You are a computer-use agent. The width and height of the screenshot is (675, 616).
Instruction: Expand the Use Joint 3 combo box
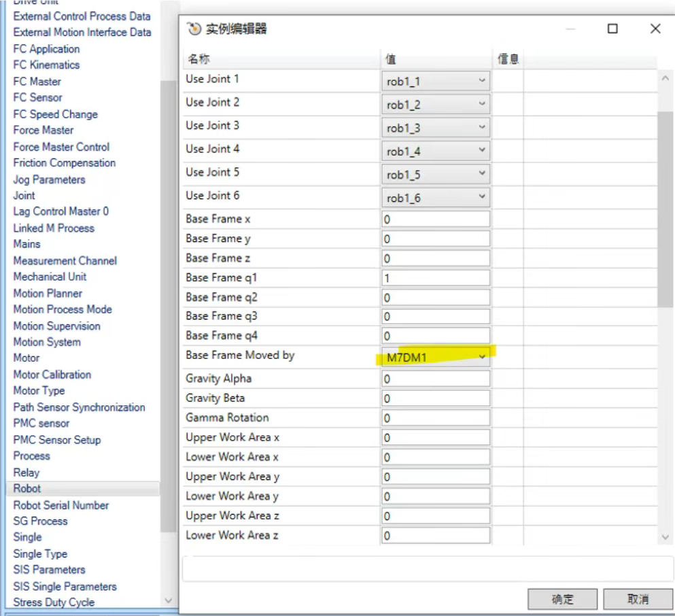pyautogui.click(x=482, y=127)
